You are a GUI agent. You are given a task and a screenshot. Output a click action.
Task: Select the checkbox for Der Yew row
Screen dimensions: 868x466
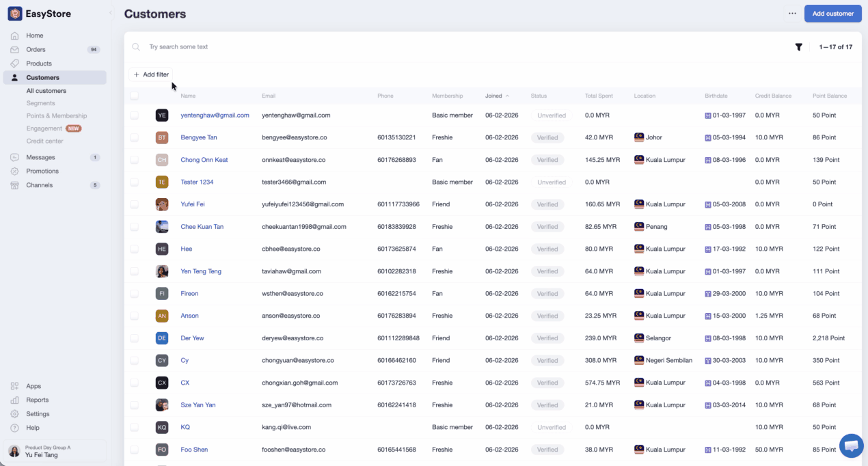[x=134, y=338]
